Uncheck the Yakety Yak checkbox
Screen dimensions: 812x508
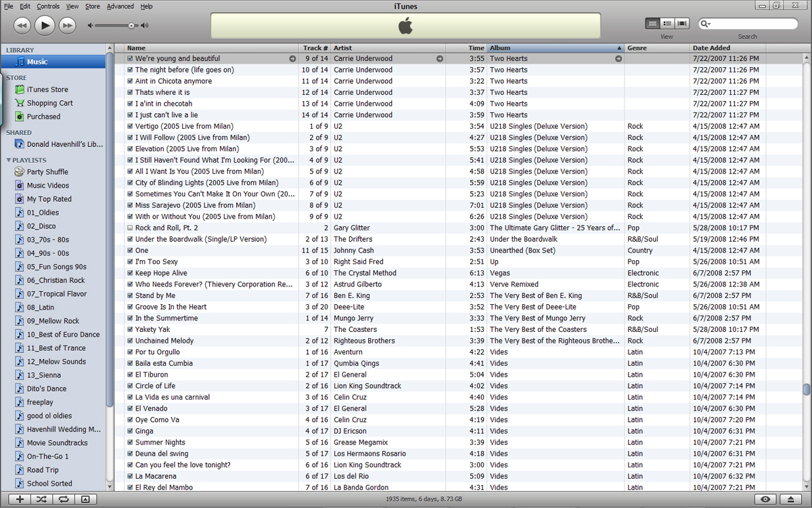pos(130,330)
